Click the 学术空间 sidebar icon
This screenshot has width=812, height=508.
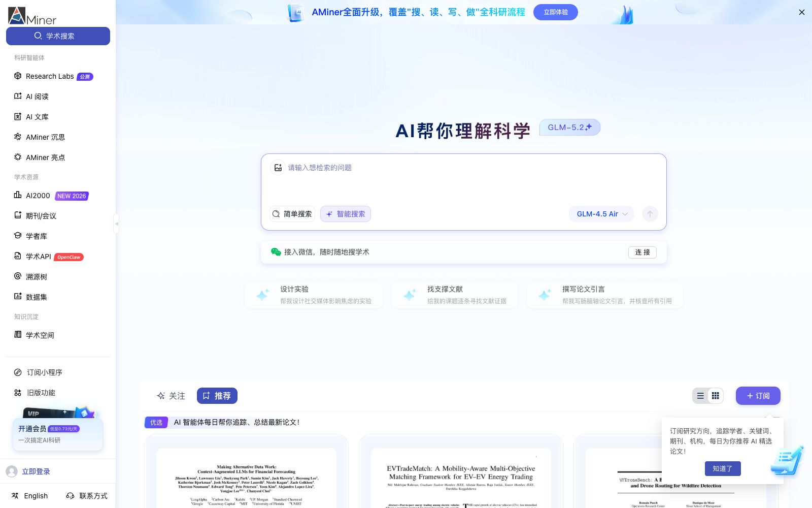pos(18,335)
